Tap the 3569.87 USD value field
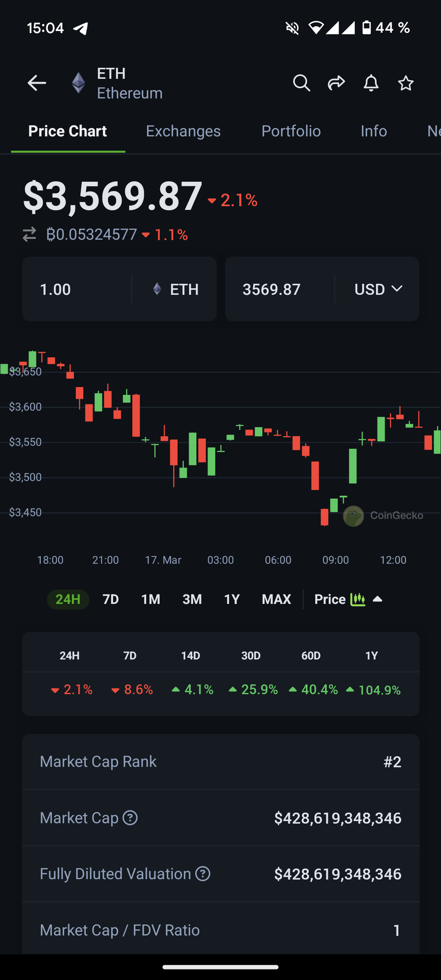The image size is (441, 980). point(280,289)
